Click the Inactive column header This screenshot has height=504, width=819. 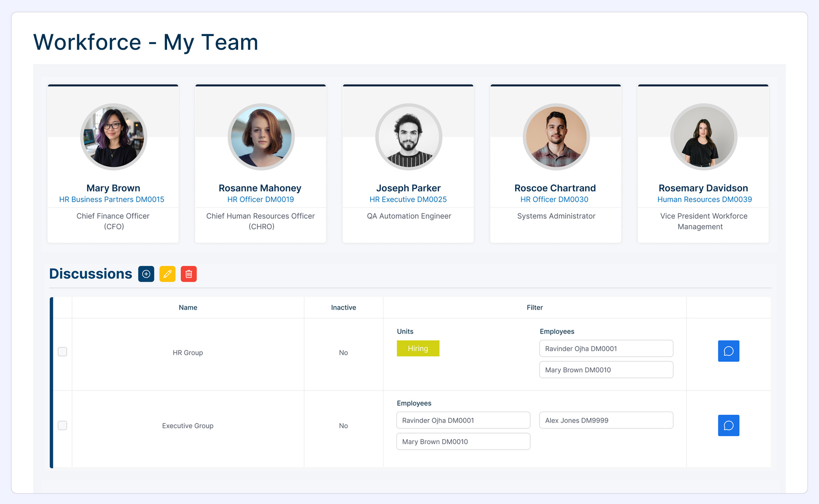click(x=343, y=308)
